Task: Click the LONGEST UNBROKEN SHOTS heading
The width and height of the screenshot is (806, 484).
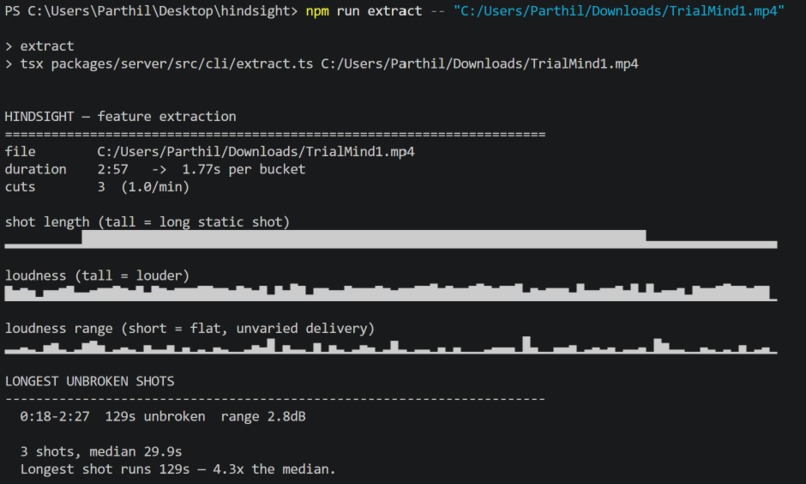Action: tap(89, 381)
